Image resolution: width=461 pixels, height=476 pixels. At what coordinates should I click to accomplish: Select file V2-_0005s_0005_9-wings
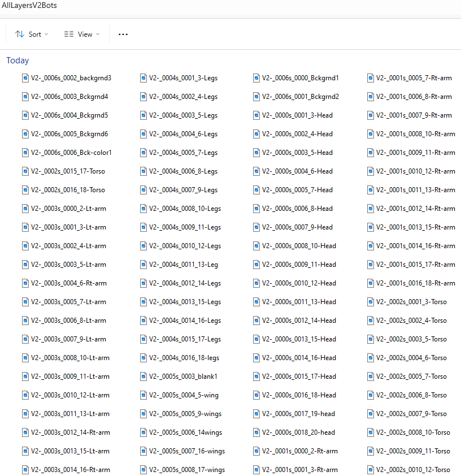[181, 414]
